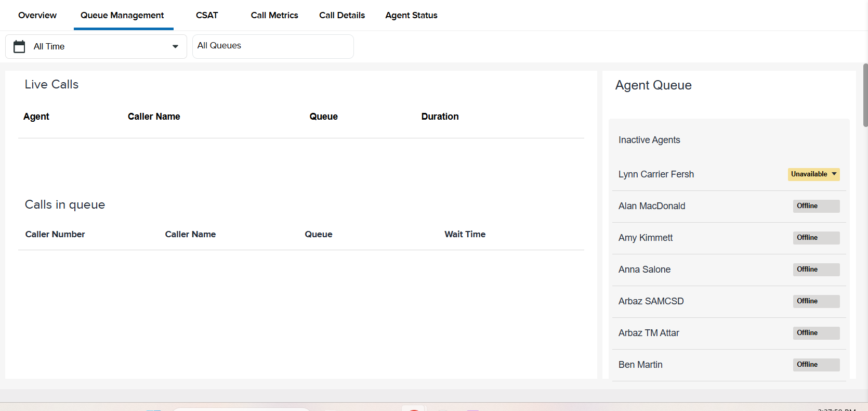This screenshot has width=868, height=411.
Task: Switch to the Overview tab
Action: [x=37, y=16]
